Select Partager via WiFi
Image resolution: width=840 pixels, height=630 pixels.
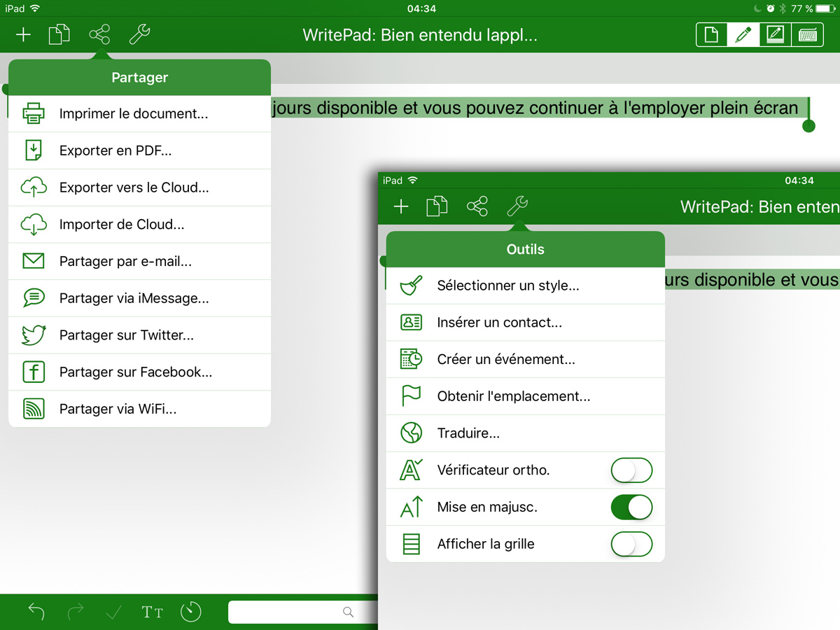point(139,409)
